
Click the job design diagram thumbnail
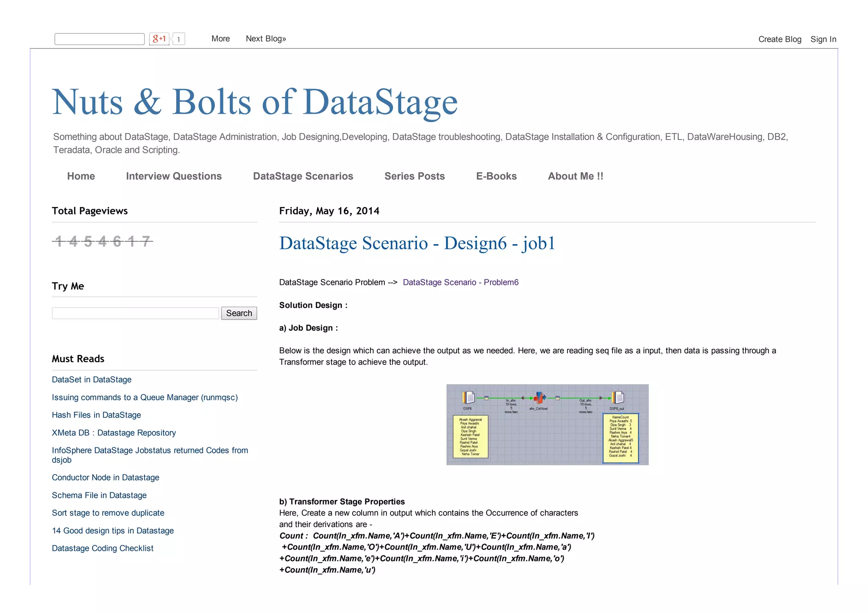pyautogui.click(x=547, y=424)
